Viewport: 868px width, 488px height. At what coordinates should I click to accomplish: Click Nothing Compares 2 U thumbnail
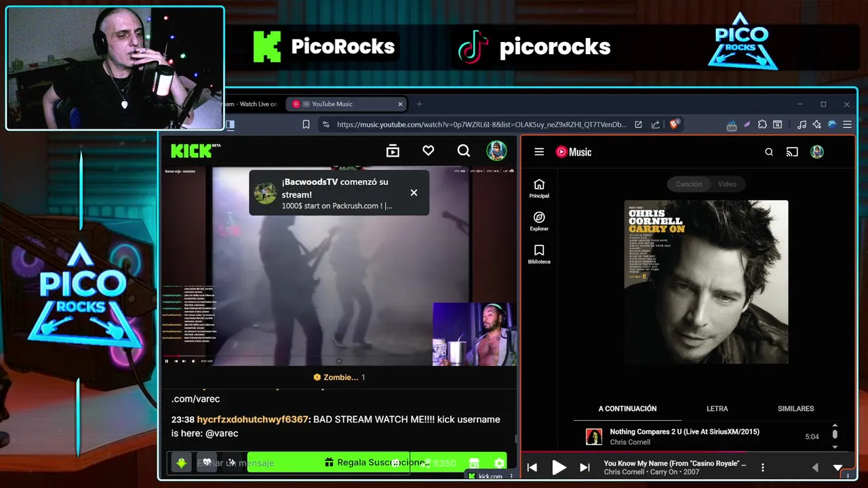[x=594, y=436]
